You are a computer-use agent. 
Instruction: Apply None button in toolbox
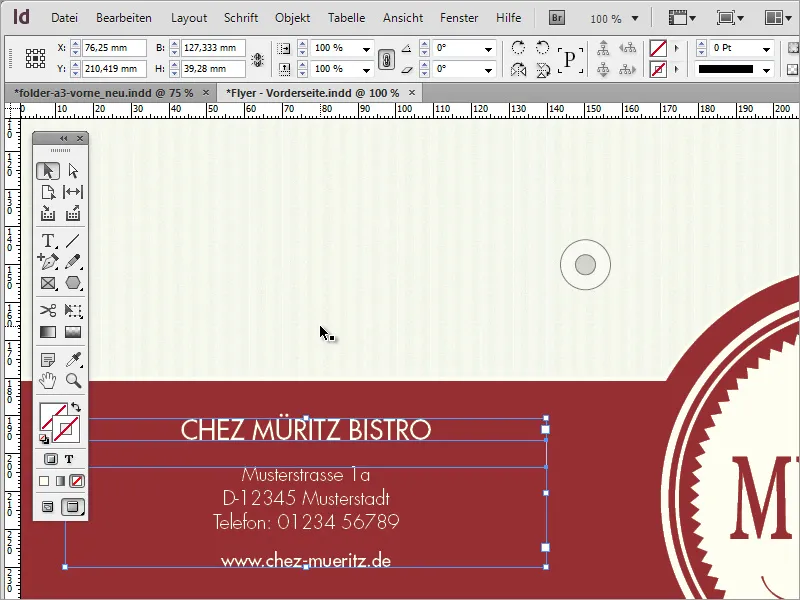click(77, 481)
